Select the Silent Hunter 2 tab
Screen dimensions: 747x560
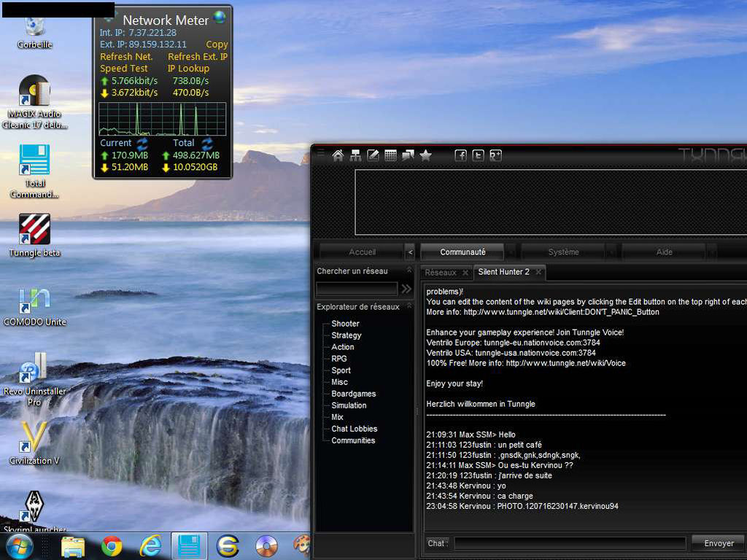point(503,272)
